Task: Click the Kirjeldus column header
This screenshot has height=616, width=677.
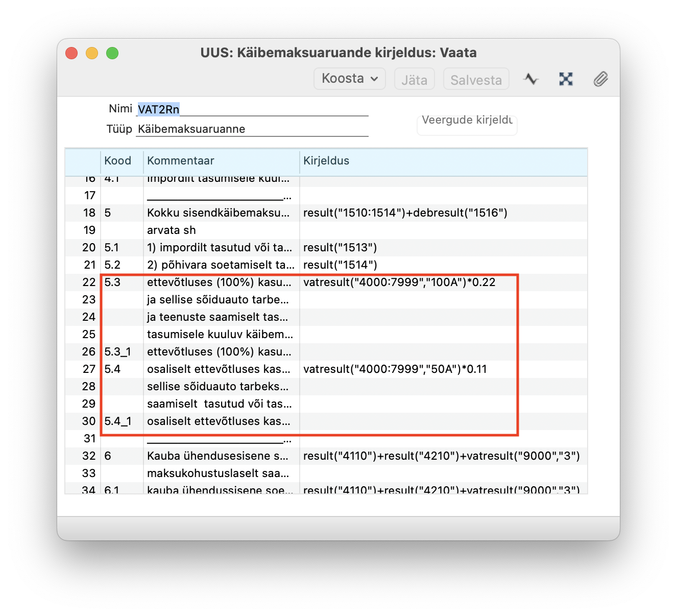Action: 326,161
